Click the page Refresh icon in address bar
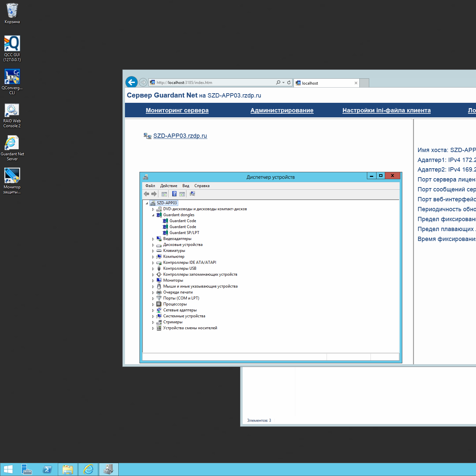 (289, 83)
